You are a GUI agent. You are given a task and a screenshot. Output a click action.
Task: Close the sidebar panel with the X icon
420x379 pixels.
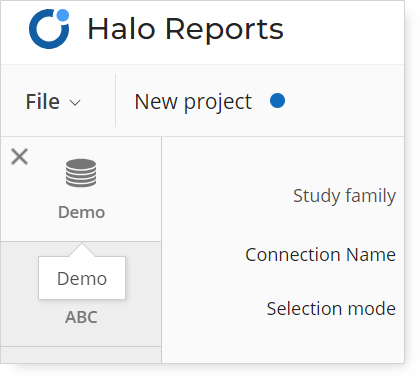tap(19, 157)
